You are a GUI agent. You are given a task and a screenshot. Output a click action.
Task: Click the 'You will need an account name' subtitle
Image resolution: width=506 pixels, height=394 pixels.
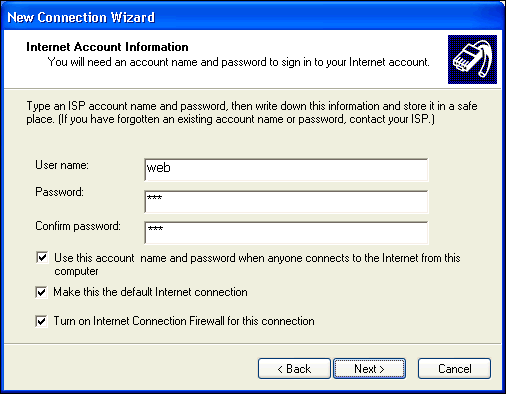click(239, 62)
